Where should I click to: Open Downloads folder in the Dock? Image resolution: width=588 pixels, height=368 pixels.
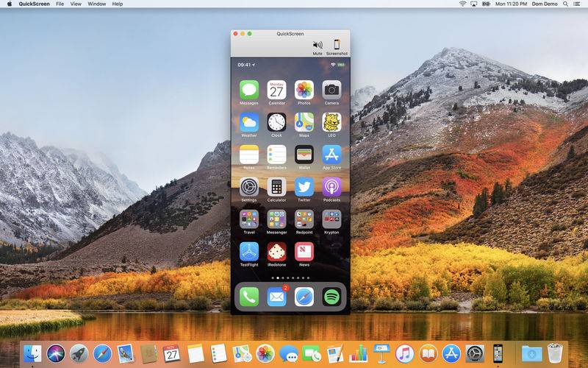[531, 354]
